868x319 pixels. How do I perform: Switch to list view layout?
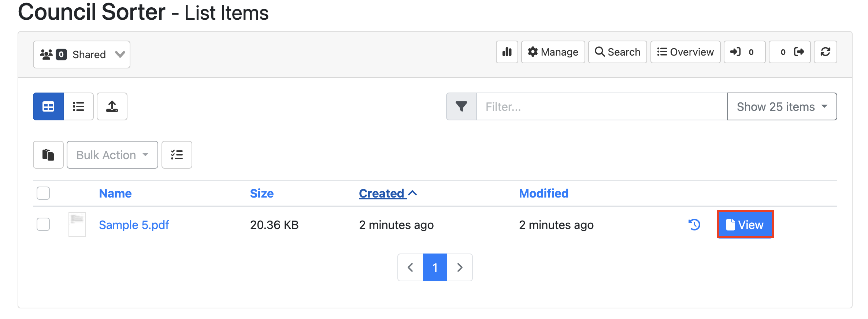78,106
